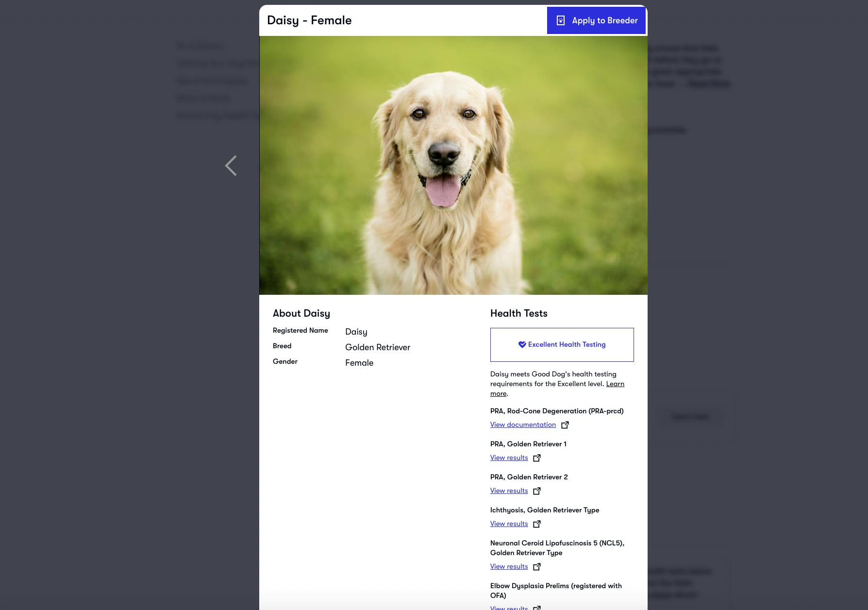Select the 'Breed' label

(x=282, y=346)
